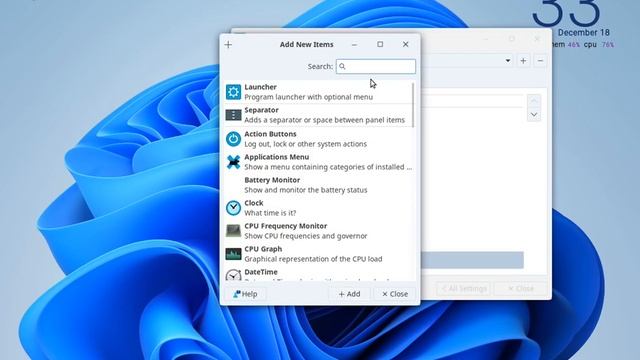This screenshot has height=360, width=640.
Task: Click the memory usage percentage indicator
Action: point(573,44)
